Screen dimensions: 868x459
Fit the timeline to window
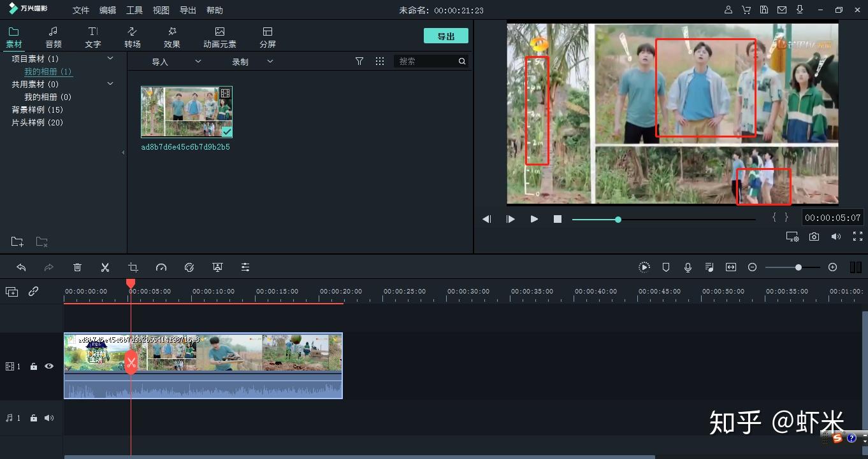[731, 267]
